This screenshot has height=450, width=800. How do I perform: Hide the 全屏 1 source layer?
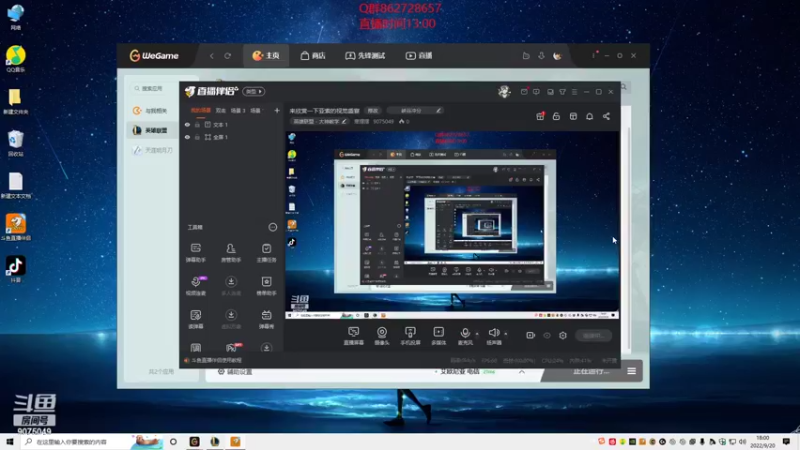pyautogui.click(x=187, y=137)
